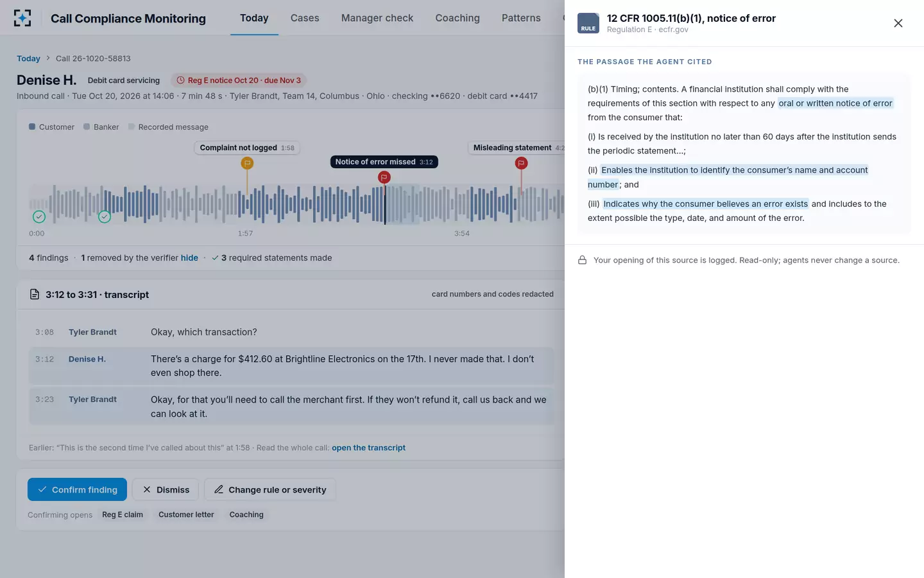
Task: Click the Customer legend swatch
Action: tap(32, 127)
